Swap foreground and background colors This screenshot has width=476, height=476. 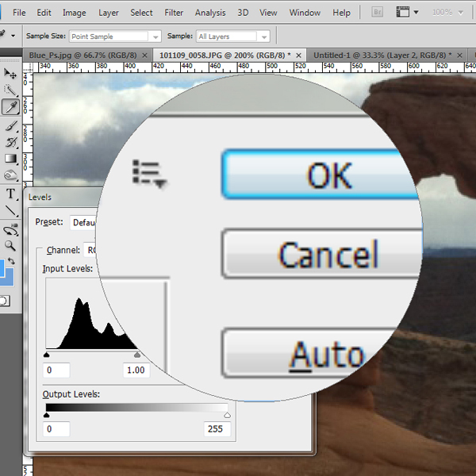pyautogui.click(x=12, y=261)
